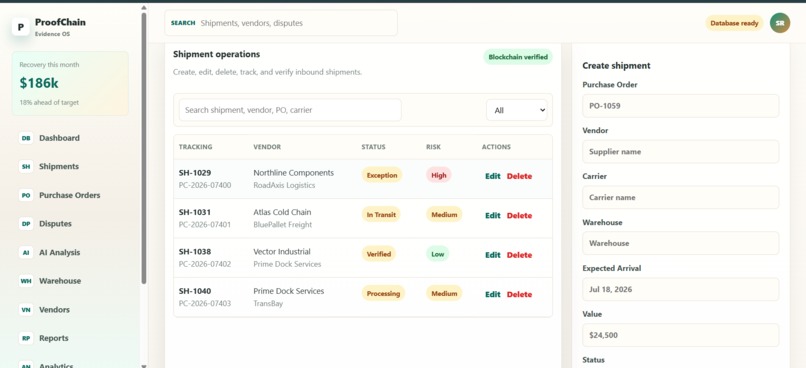806x368 pixels.
Task: Focus the global search bar
Action: click(281, 23)
